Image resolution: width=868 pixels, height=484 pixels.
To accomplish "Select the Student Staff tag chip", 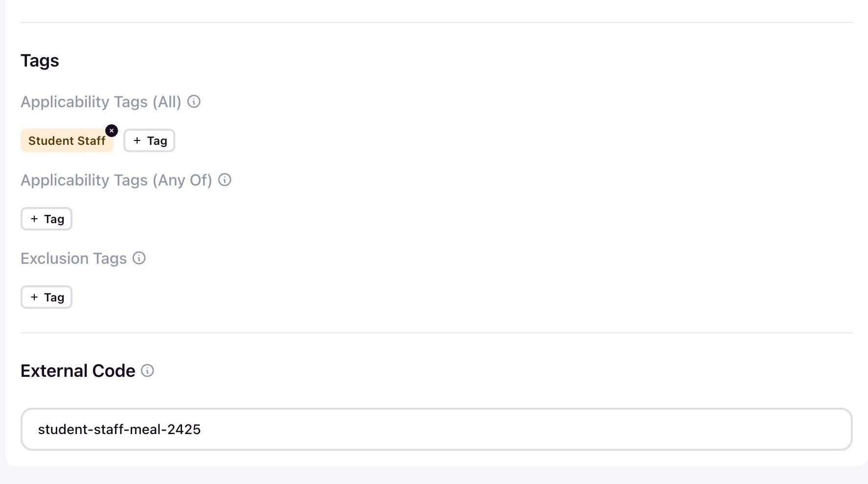I will coord(67,141).
